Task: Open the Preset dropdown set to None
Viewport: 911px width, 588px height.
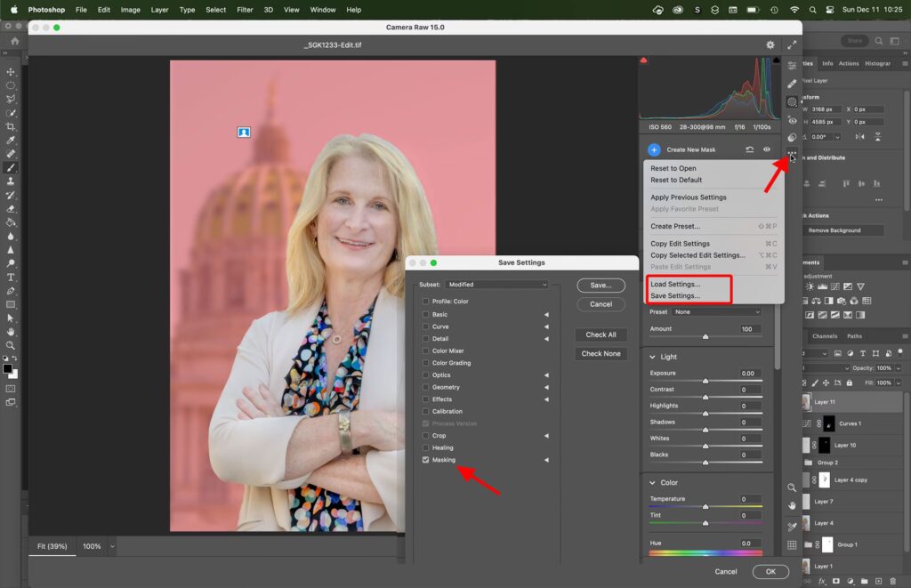Action: pos(717,312)
